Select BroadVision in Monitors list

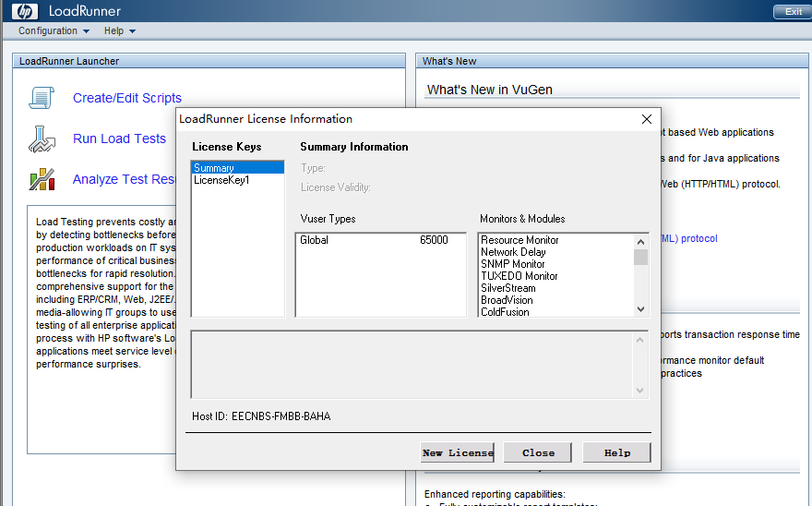pos(507,300)
